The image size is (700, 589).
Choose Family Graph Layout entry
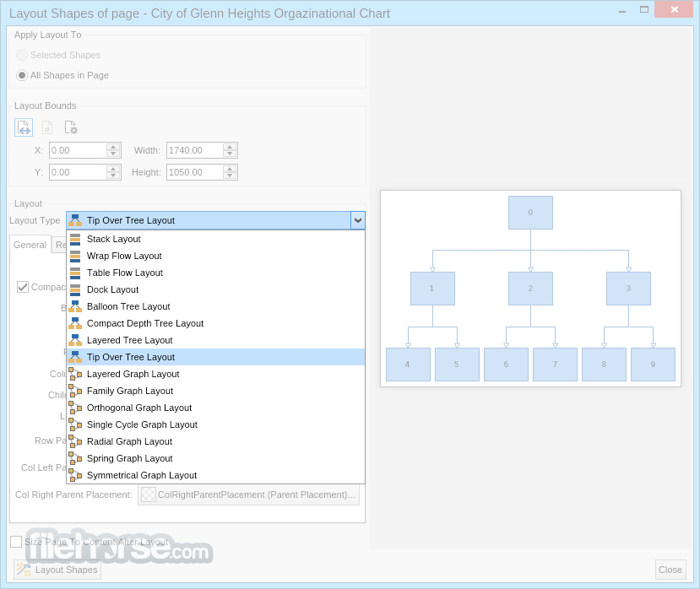215,392
